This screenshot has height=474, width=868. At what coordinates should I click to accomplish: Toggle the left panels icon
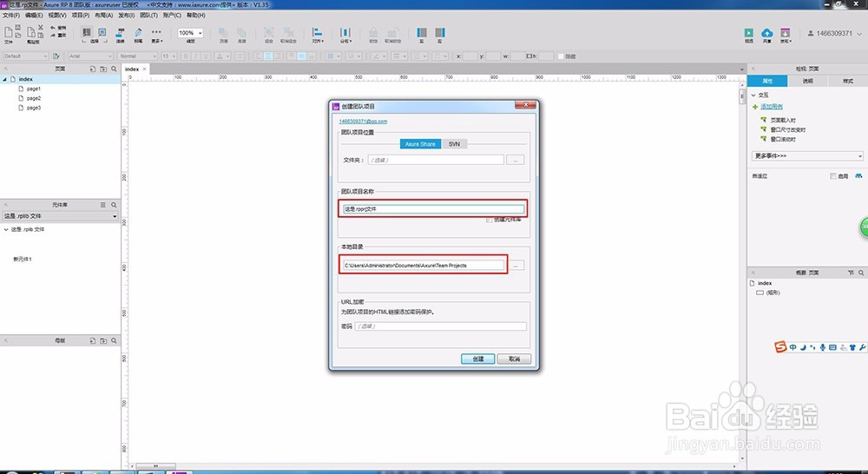[422, 35]
